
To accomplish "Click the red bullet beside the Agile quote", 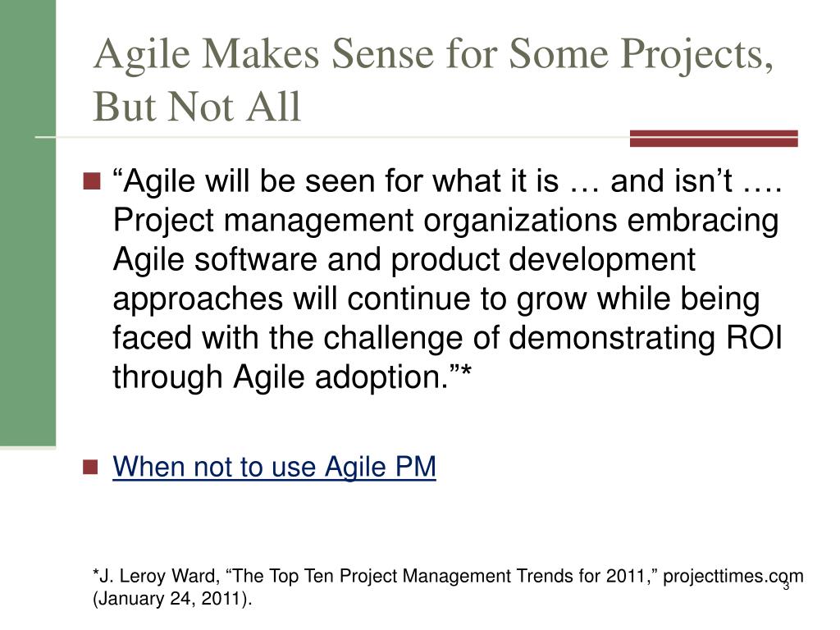I will coord(92,181).
